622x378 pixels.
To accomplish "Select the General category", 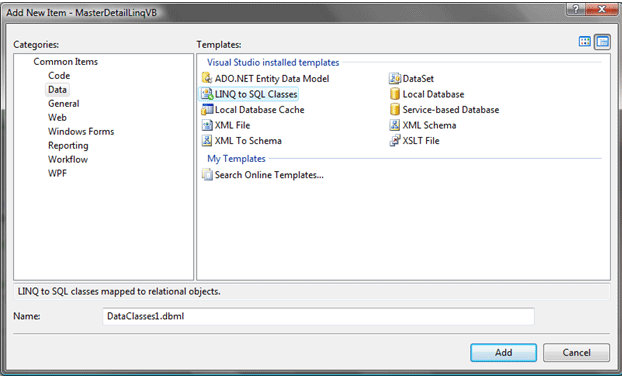I will click(63, 104).
